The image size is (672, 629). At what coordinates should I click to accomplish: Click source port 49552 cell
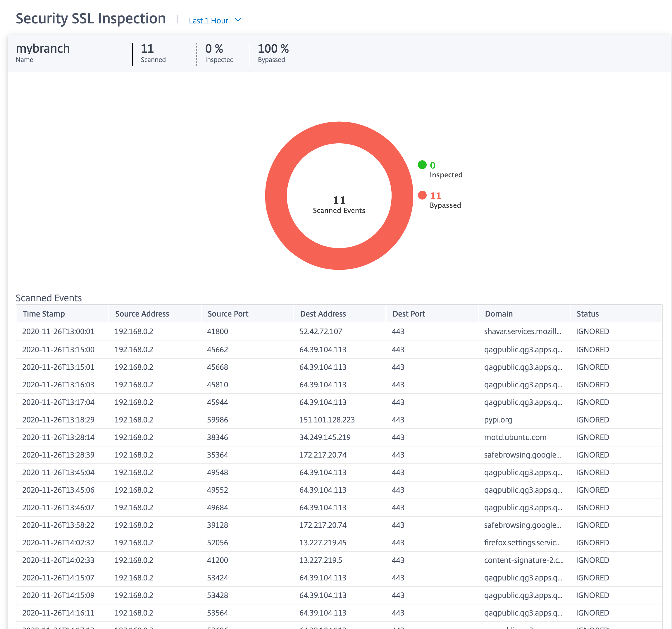click(217, 490)
